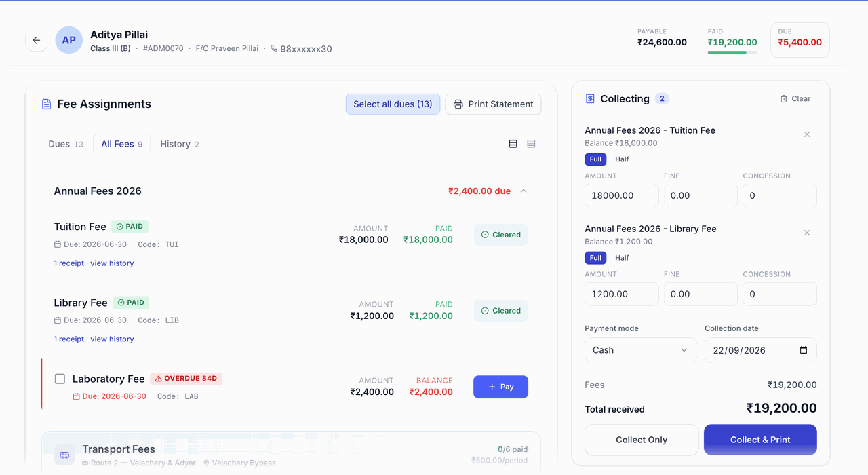
Task: Click calendar icon beside Tuition Fee due date
Action: click(x=58, y=244)
